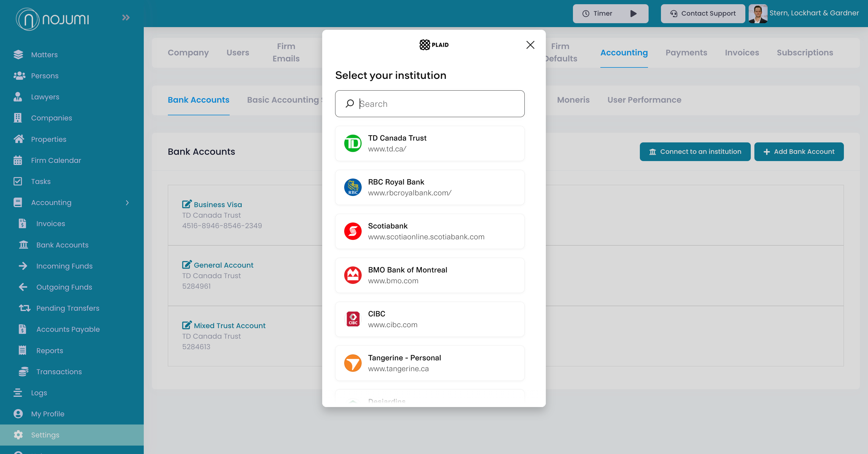
Task: Open Properties house icon
Action: coord(19,139)
